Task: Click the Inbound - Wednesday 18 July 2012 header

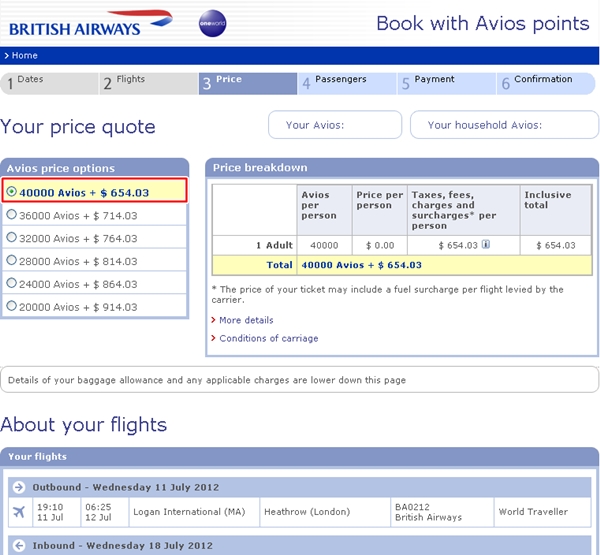Action: tap(300, 545)
